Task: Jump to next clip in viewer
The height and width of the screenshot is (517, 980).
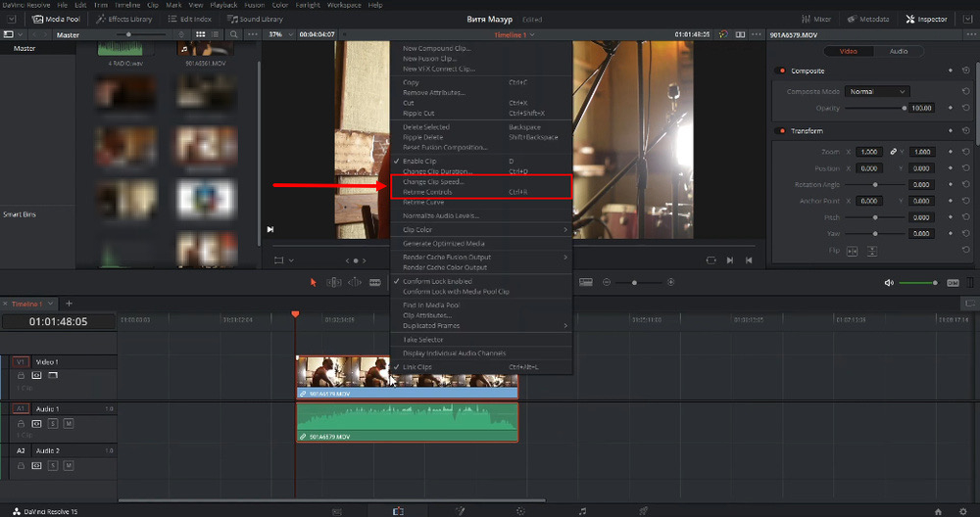Action: 729,260
